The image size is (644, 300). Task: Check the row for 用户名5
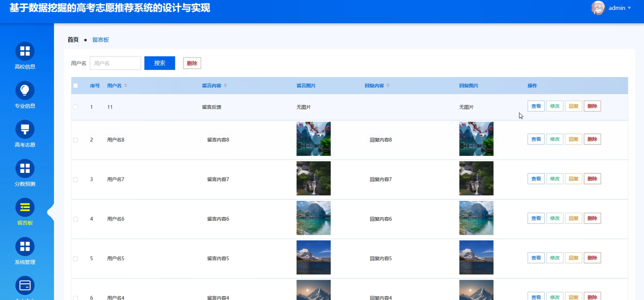76,259
